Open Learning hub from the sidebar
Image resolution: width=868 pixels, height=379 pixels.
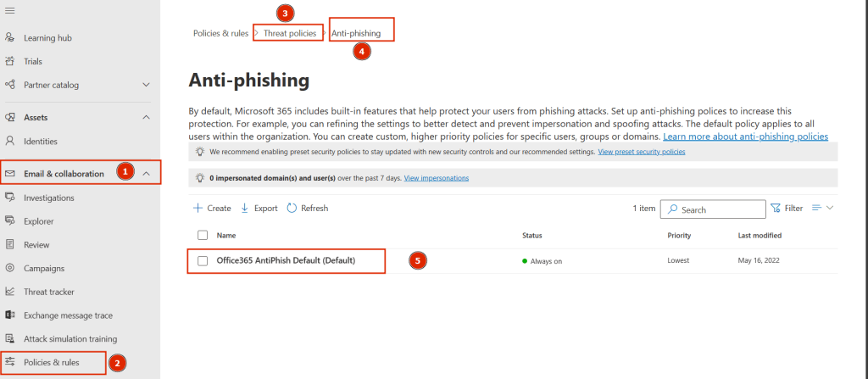[47, 37]
